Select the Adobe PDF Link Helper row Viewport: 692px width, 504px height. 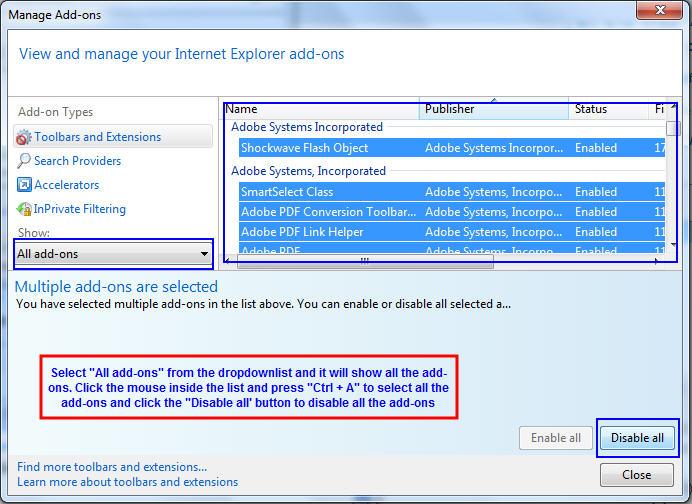coord(452,232)
